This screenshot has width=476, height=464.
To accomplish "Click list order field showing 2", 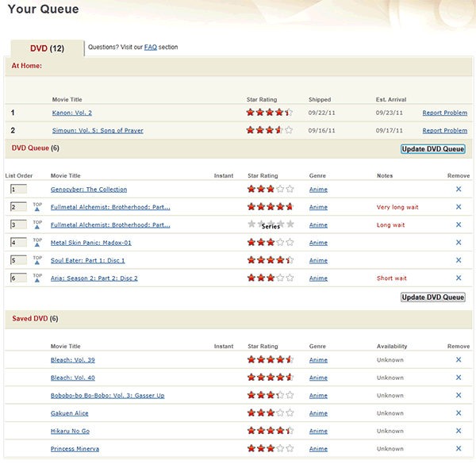I will click(18, 207).
